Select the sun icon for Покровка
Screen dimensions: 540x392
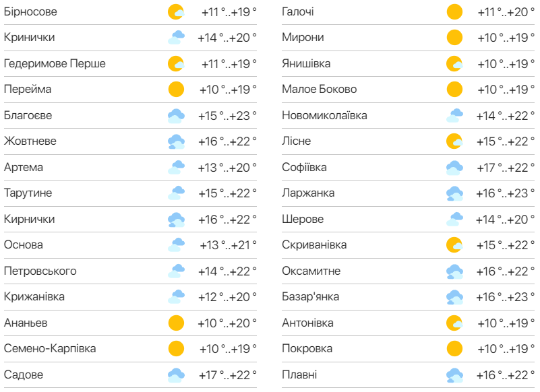(455, 349)
